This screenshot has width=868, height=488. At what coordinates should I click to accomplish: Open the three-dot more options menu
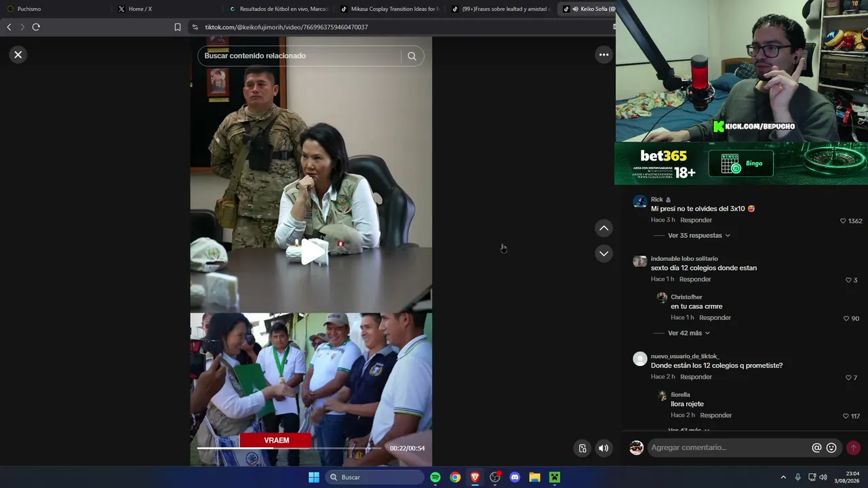point(604,55)
